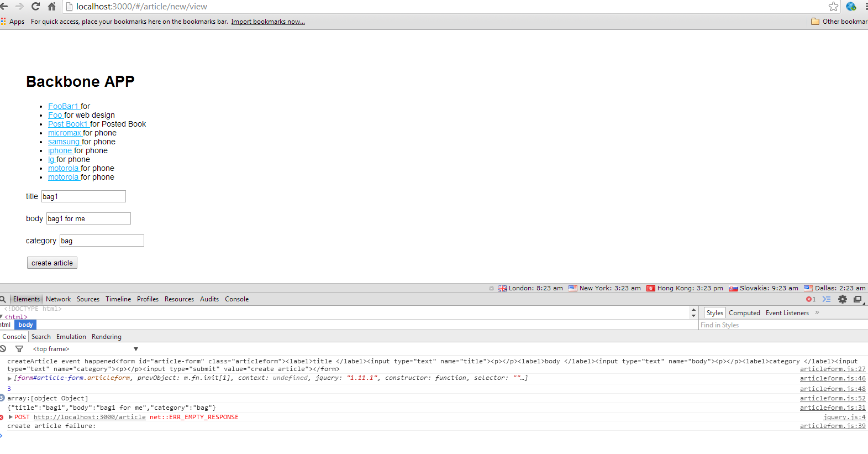Click the Dallas clock flag
The height and width of the screenshot is (454, 868).
(x=808, y=288)
